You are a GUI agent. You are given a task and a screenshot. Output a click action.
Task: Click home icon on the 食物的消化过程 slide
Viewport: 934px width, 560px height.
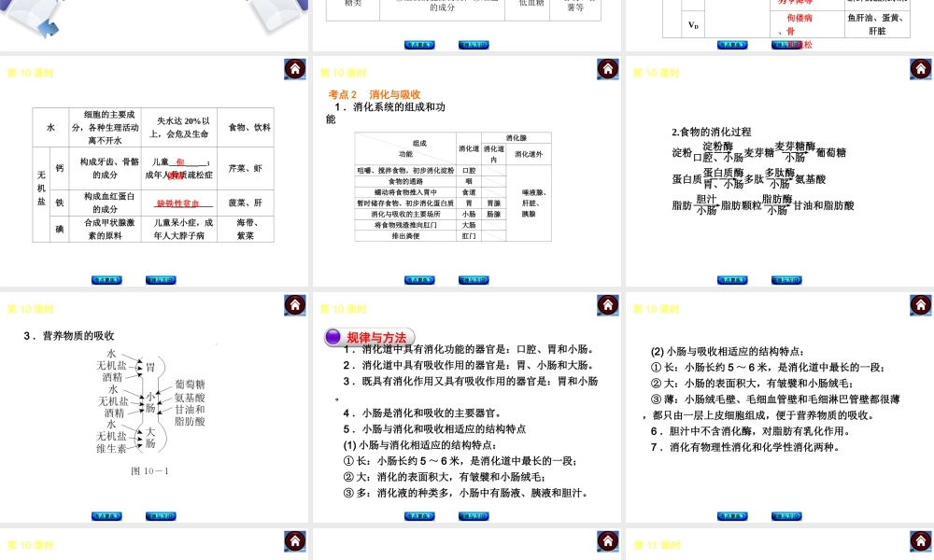(x=920, y=69)
